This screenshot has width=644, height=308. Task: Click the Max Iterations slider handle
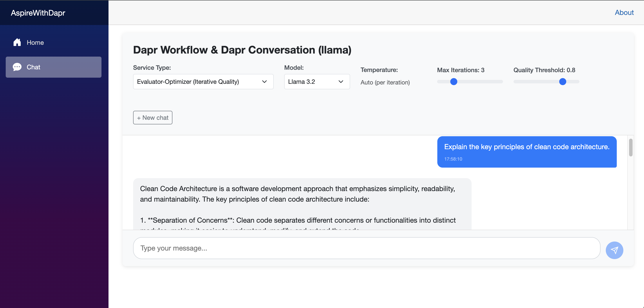point(454,82)
